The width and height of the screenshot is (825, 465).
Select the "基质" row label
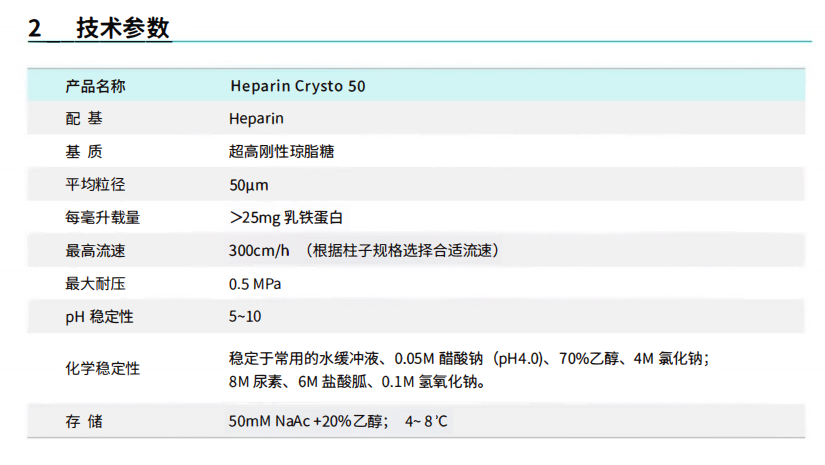(84, 152)
